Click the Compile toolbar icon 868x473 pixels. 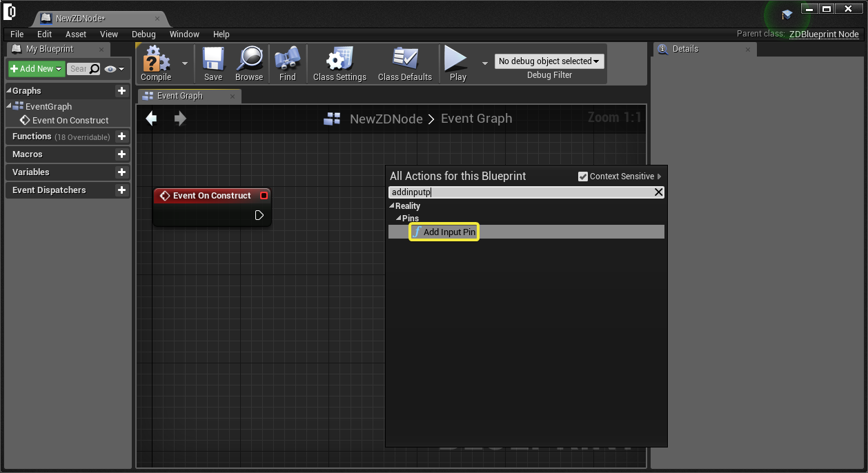click(155, 60)
